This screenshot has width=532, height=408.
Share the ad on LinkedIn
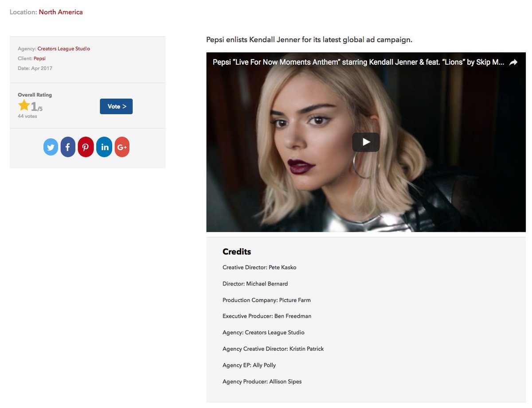click(x=104, y=147)
